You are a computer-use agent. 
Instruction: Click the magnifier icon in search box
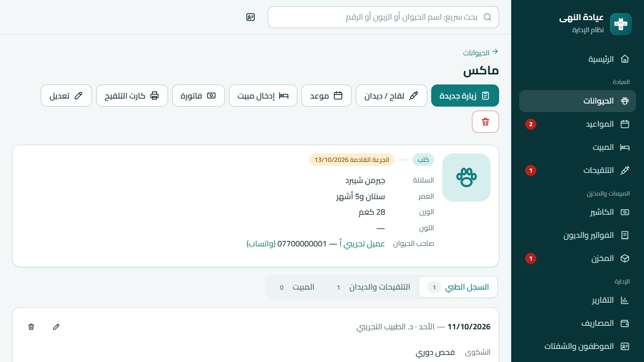[x=487, y=17]
